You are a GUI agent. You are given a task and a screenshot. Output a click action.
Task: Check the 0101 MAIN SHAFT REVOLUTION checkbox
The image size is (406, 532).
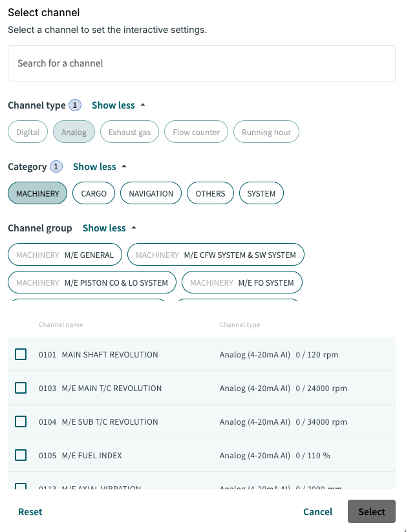[21, 354]
